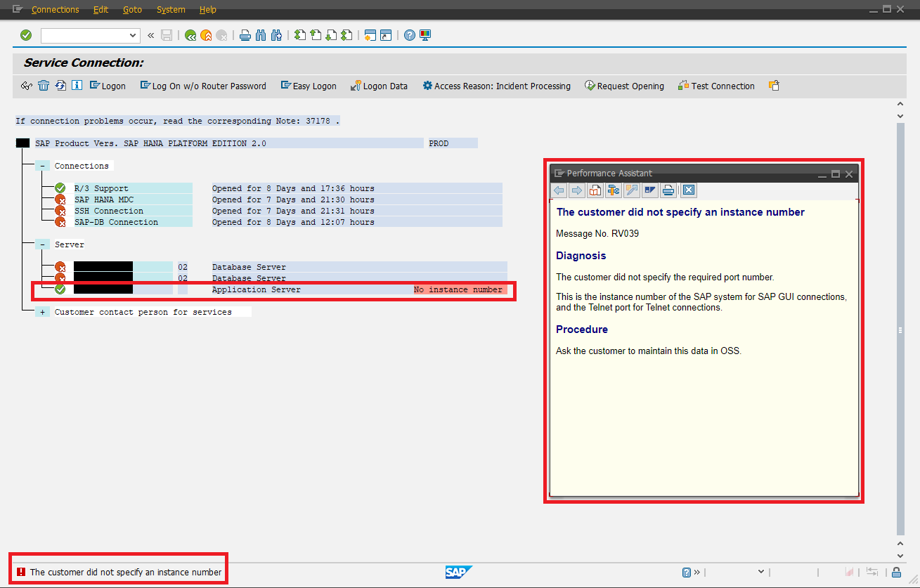Open the Goto menu

(x=132, y=10)
